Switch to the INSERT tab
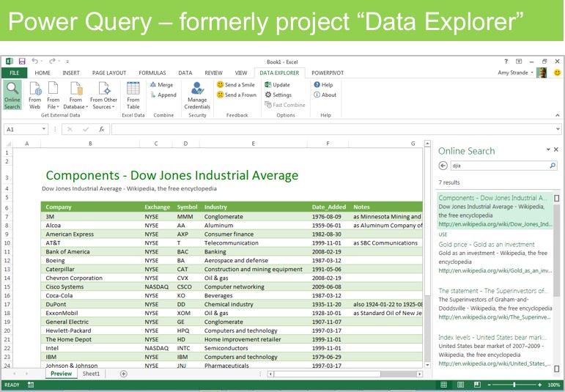The image size is (565, 392). pos(71,73)
